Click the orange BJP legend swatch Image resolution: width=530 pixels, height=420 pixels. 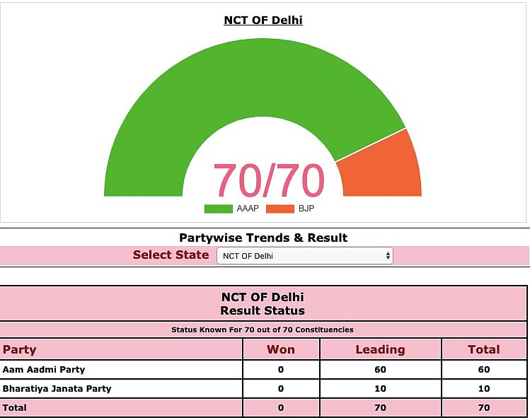click(280, 209)
